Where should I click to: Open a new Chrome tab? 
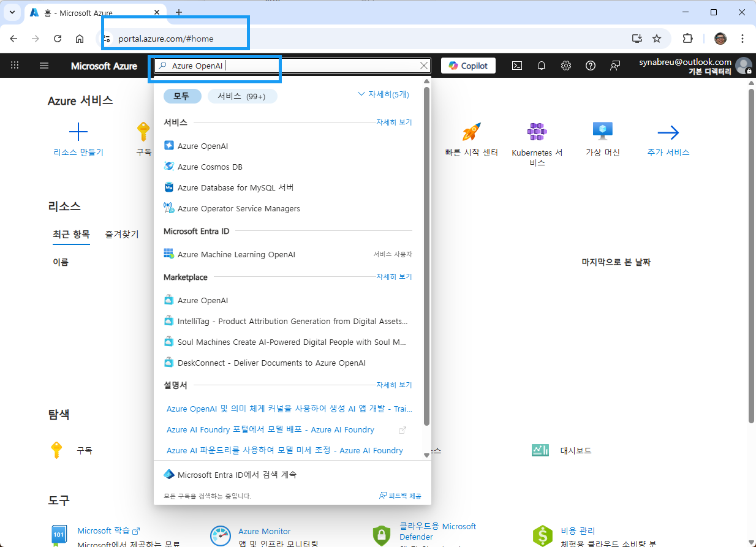(x=179, y=12)
